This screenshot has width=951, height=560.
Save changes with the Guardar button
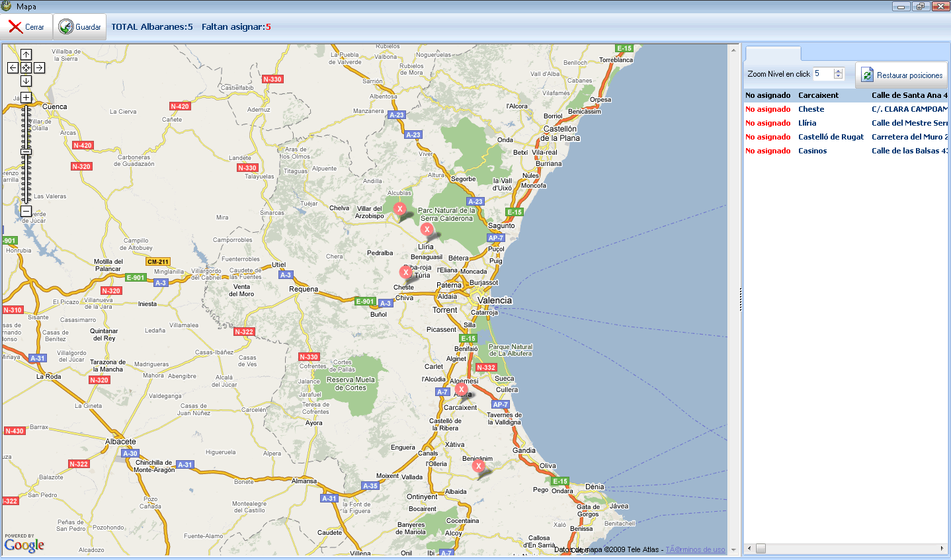pyautogui.click(x=80, y=27)
